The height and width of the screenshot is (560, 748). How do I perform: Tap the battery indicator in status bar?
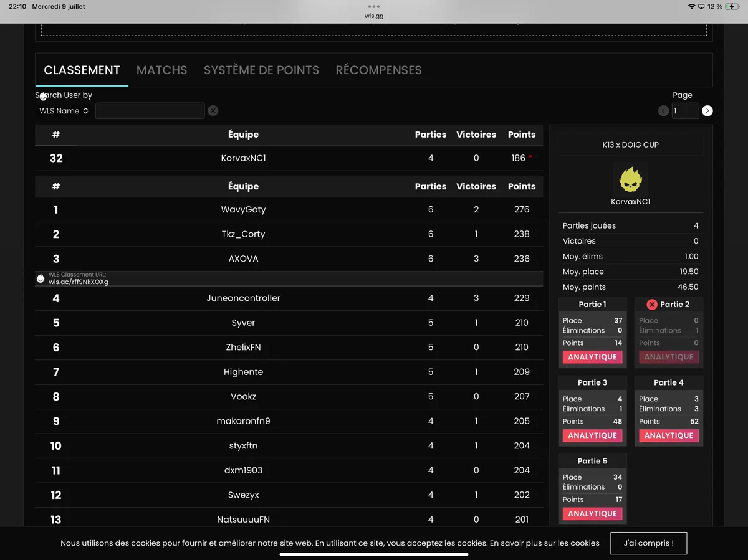click(732, 6)
